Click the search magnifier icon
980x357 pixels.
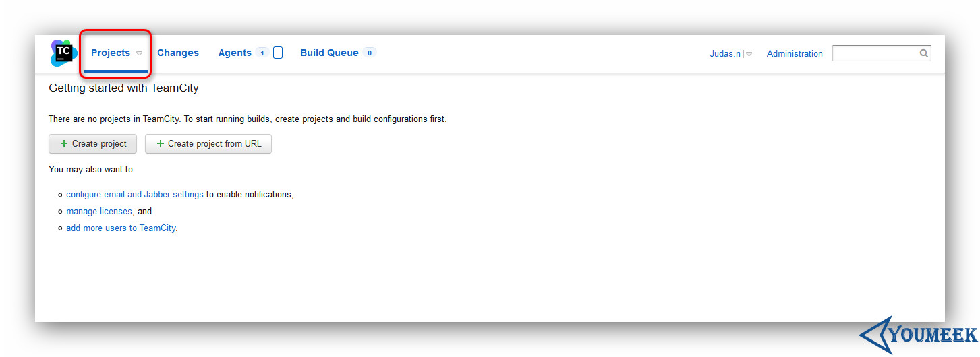(x=924, y=53)
